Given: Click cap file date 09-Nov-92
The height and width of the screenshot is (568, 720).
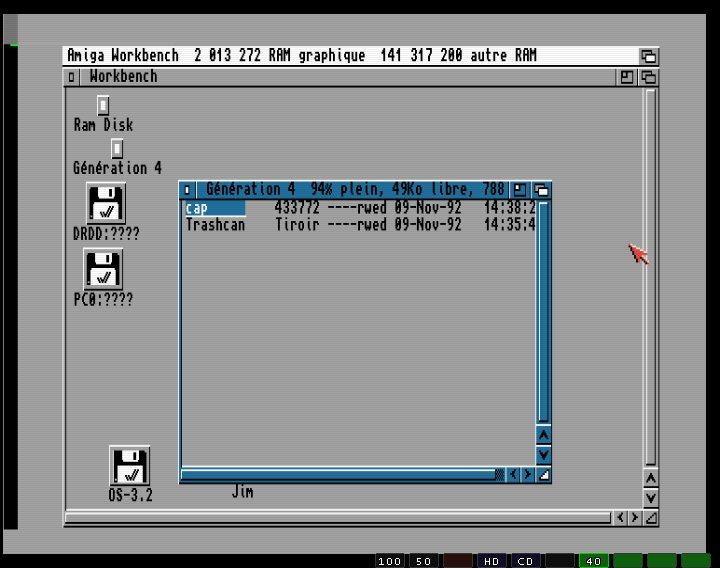Looking at the screenshot, I should [428, 208].
